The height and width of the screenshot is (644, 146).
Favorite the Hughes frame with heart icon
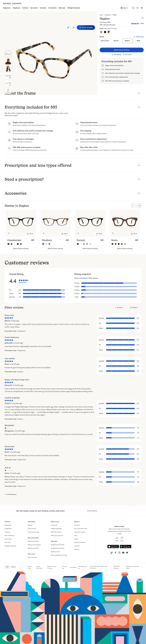143,18
